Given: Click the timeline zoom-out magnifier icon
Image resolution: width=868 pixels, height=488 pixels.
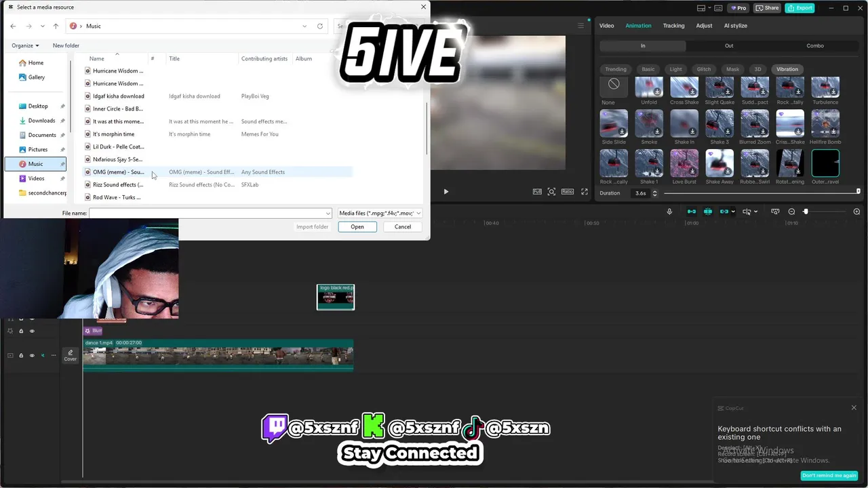Looking at the screenshot, I should [791, 211].
